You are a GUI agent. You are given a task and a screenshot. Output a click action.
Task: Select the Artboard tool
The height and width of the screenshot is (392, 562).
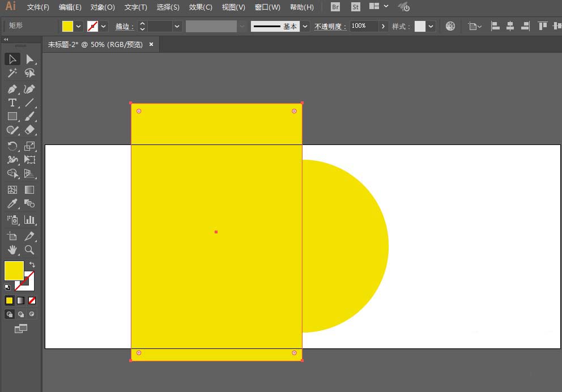(x=12, y=236)
